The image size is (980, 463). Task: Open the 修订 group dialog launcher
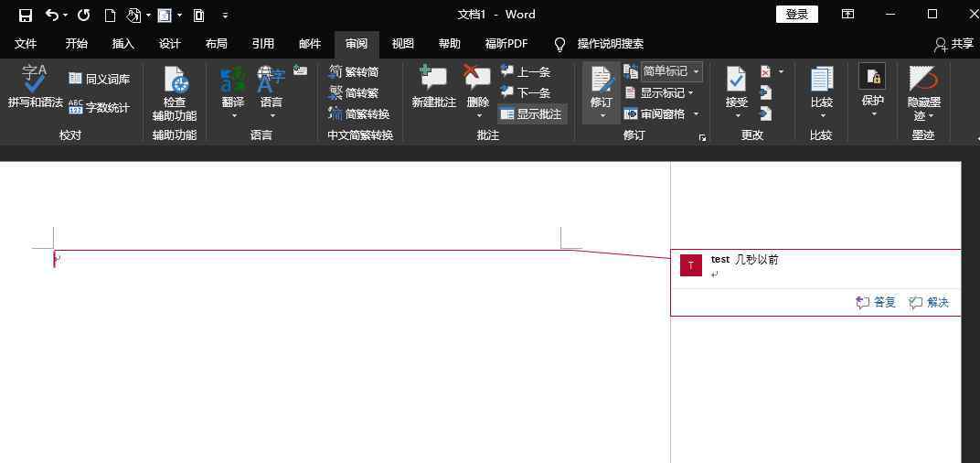702,137
